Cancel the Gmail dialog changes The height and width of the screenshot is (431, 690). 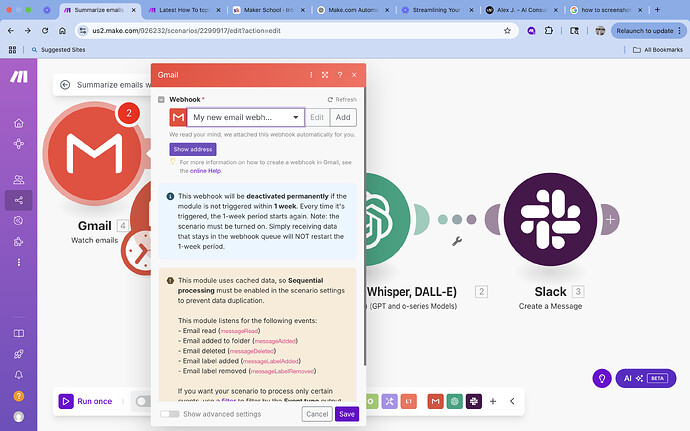(317, 414)
